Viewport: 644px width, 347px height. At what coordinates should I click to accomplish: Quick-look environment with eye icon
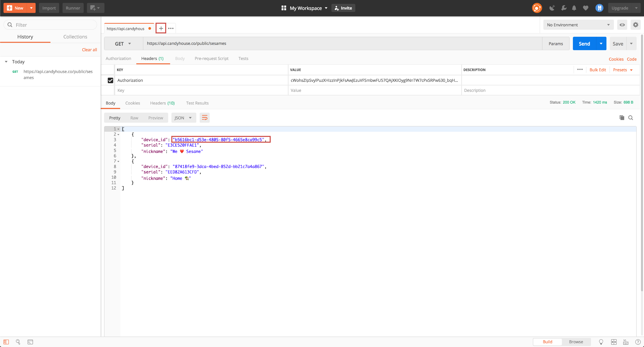(x=622, y=25)
